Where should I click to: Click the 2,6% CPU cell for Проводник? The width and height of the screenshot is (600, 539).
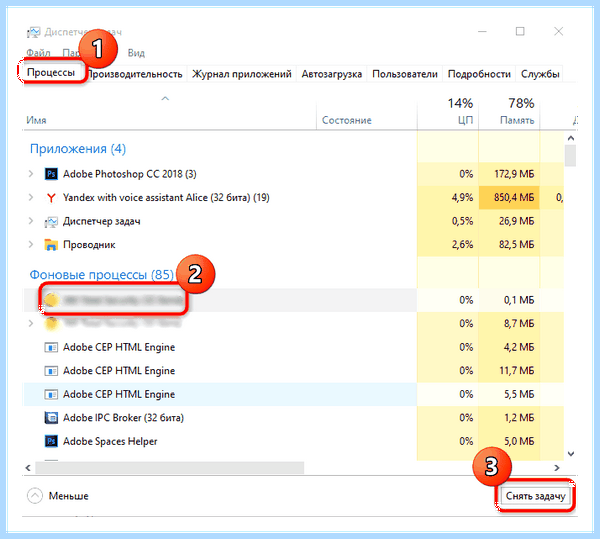coord(448,244)
